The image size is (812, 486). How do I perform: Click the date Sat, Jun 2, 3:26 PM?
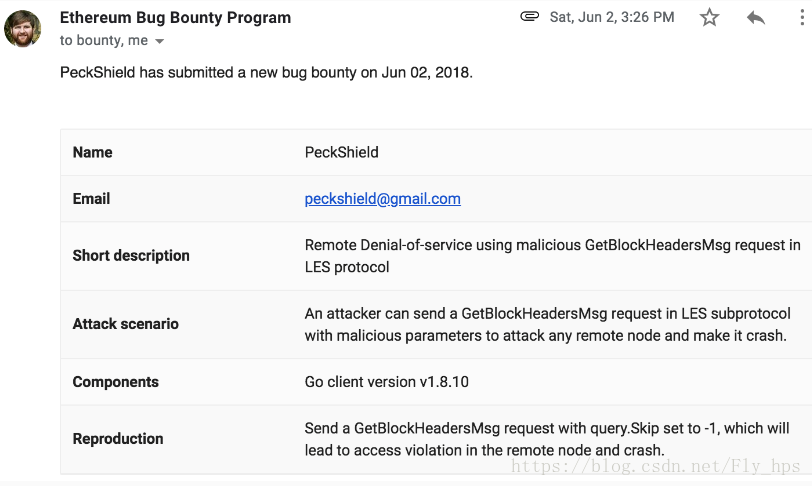pyautogui.click(x=612, y=17)
